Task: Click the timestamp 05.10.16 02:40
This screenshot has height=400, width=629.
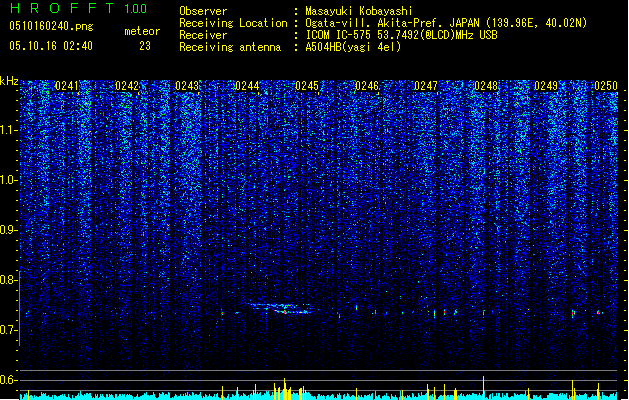Action: (51, 46)
